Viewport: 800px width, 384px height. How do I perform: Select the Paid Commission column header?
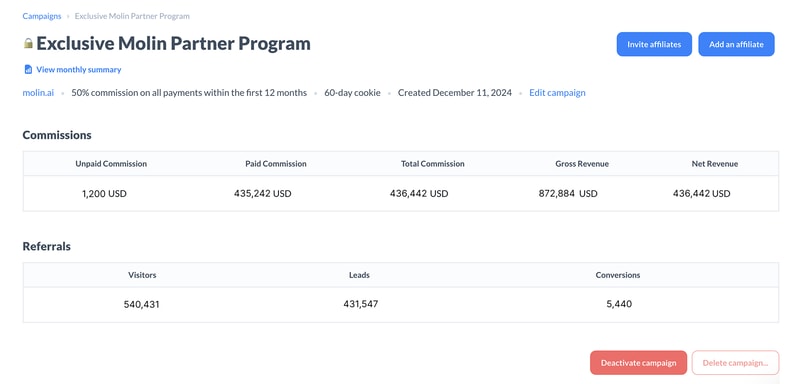click(276, 164)
